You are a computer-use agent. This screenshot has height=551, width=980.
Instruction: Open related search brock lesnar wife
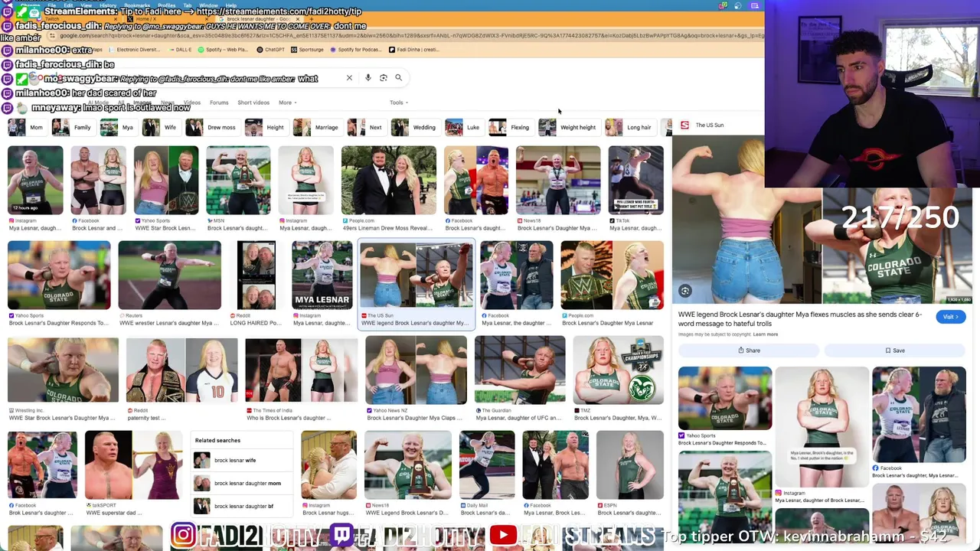[x=241, y=460]
